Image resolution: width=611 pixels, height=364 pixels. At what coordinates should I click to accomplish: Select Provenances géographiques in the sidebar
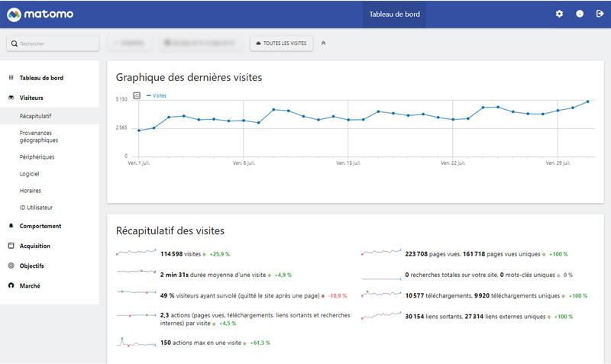pyautogui.click(x=39, y=136)
